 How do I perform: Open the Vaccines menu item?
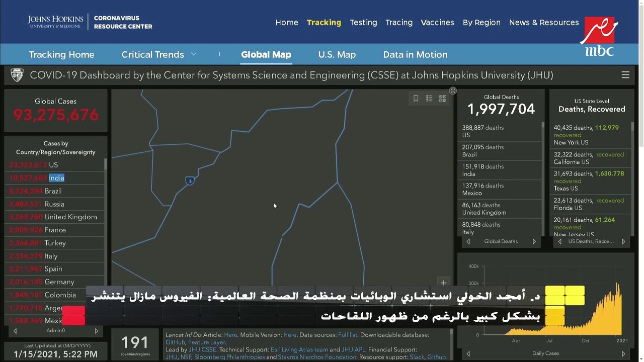438,23
